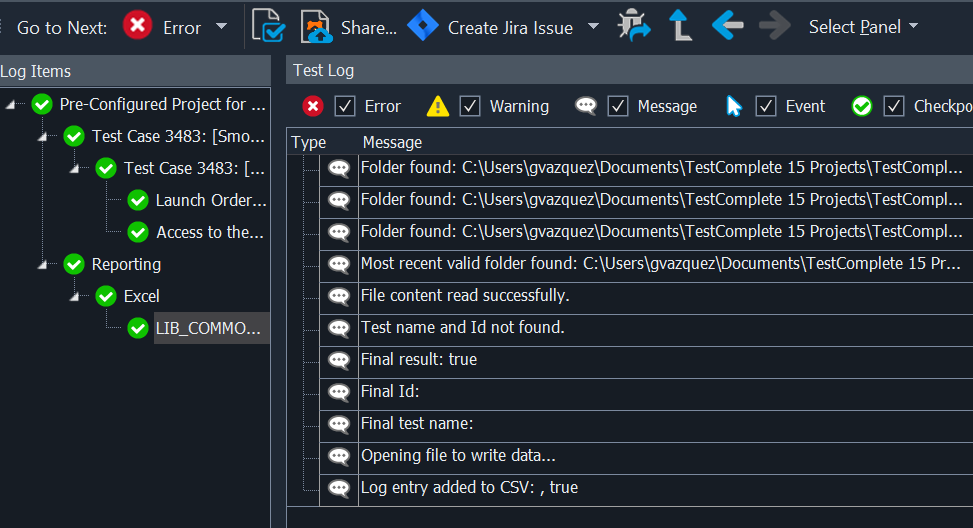
Task: Click the bug with arrows toolbar icon
Action: pos(634,27)
